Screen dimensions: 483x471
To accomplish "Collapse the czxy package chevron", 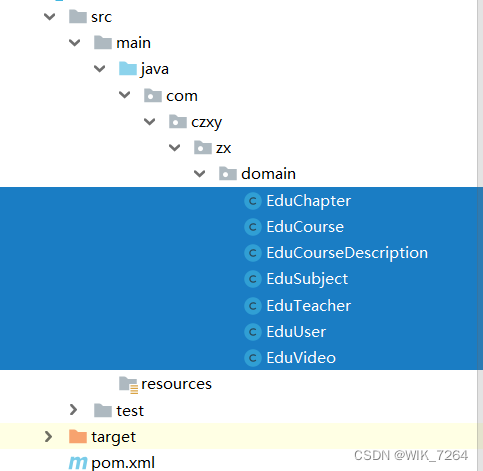I will [x=150, y=121].
